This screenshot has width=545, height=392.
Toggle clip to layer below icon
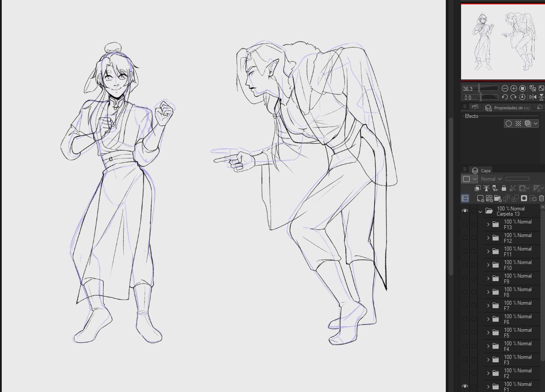click(478, 188)
